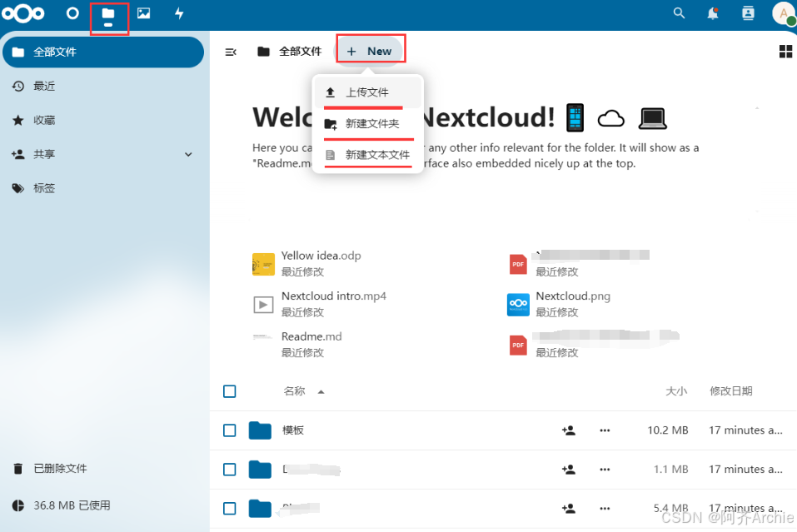Toggle the navigation sidebar collapse icon
The image size is (797, 532).
click(231, 52)
